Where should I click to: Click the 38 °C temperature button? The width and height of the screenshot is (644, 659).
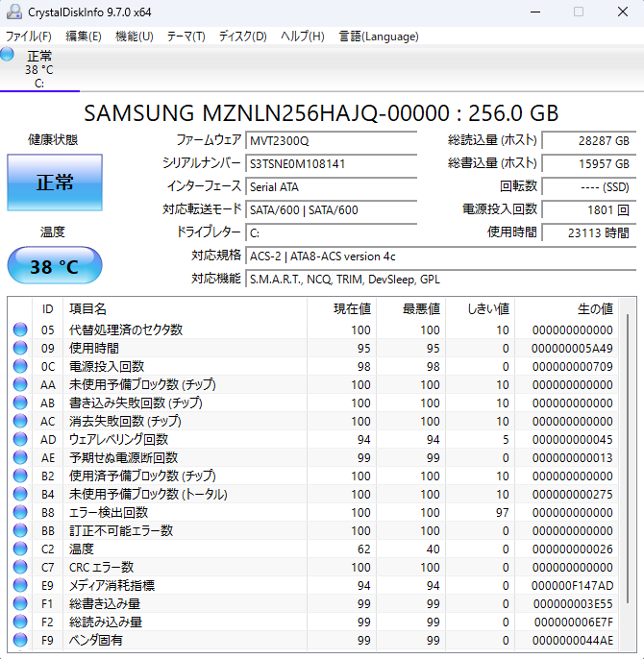55,266
